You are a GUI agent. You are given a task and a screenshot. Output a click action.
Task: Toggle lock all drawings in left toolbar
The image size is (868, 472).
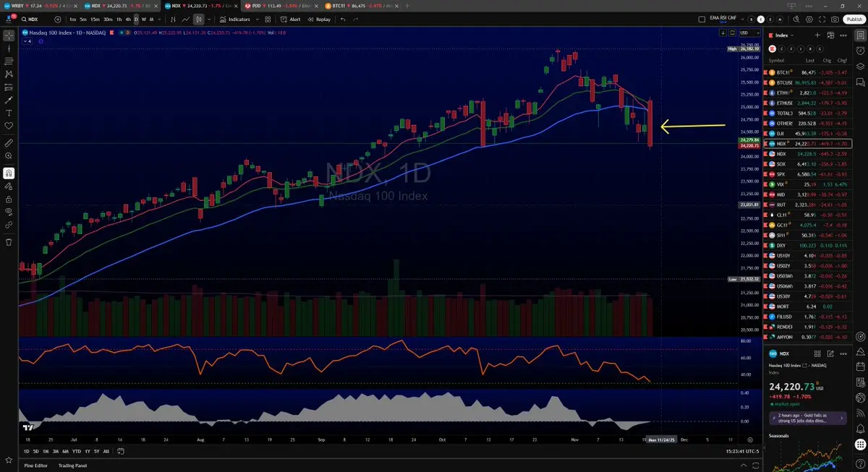click(9, 199)
